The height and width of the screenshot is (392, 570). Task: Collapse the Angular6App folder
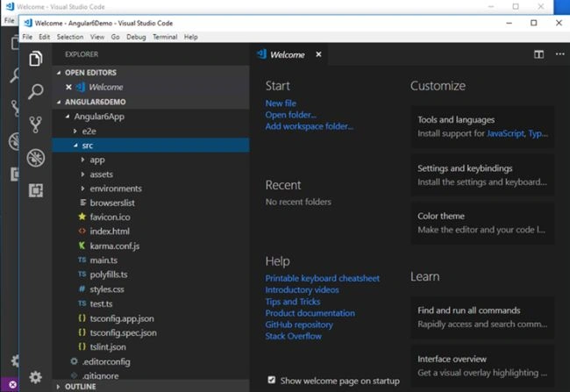pyautogui.click(x=68, y=117)
